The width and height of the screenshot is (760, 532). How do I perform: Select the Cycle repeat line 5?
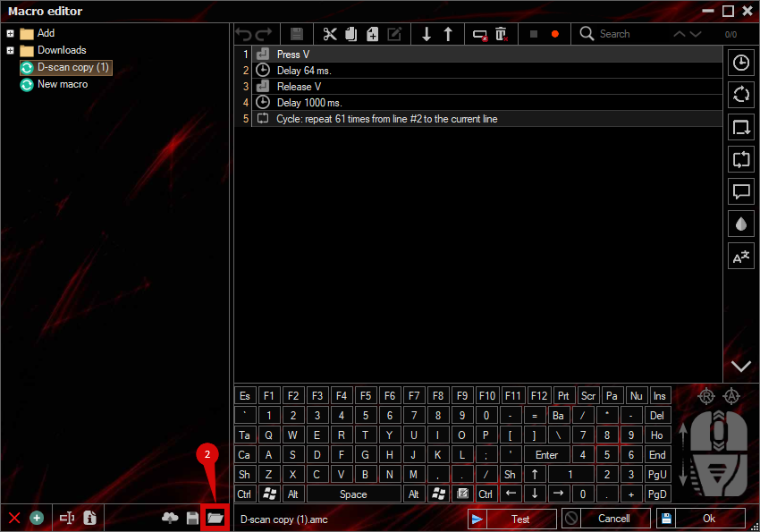386,119
